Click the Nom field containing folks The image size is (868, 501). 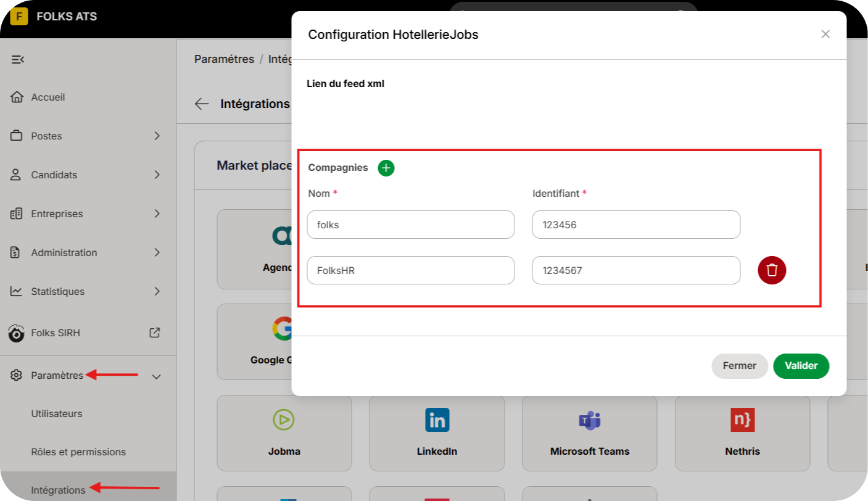click(411, 225)
